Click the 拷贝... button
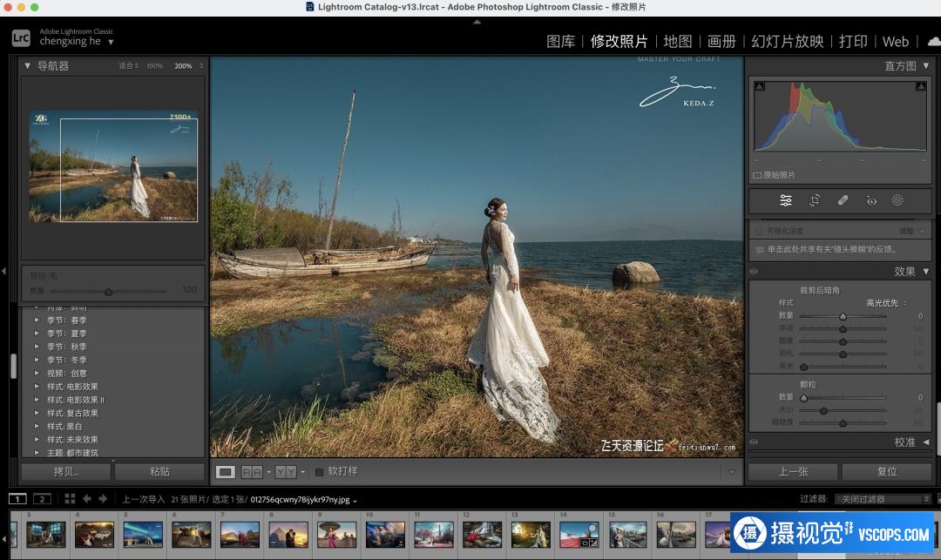This screenshot has height=560, width=941. pos(66,472)
